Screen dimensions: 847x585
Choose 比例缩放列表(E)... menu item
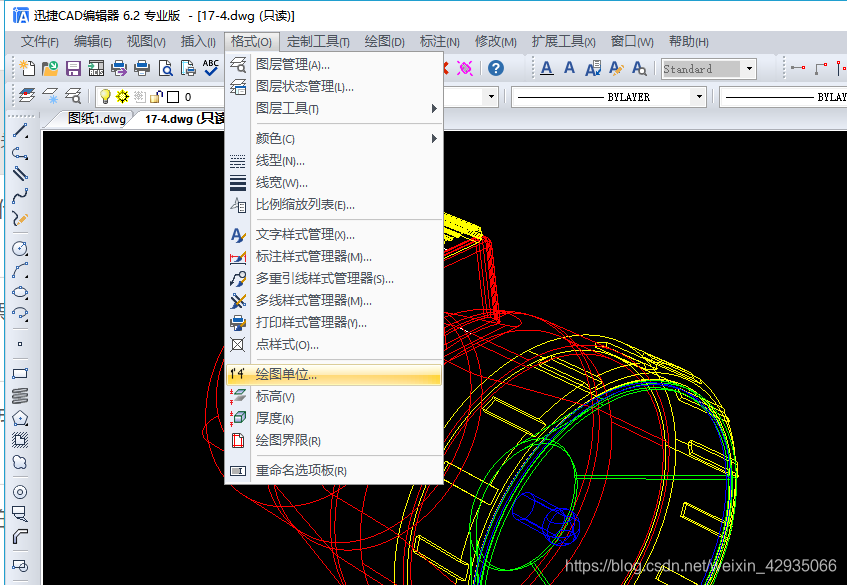[334, 205]
